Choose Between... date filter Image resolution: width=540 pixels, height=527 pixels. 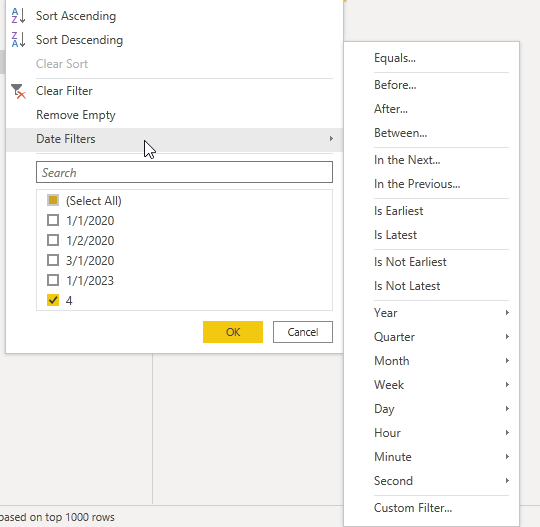coord(401,133)
